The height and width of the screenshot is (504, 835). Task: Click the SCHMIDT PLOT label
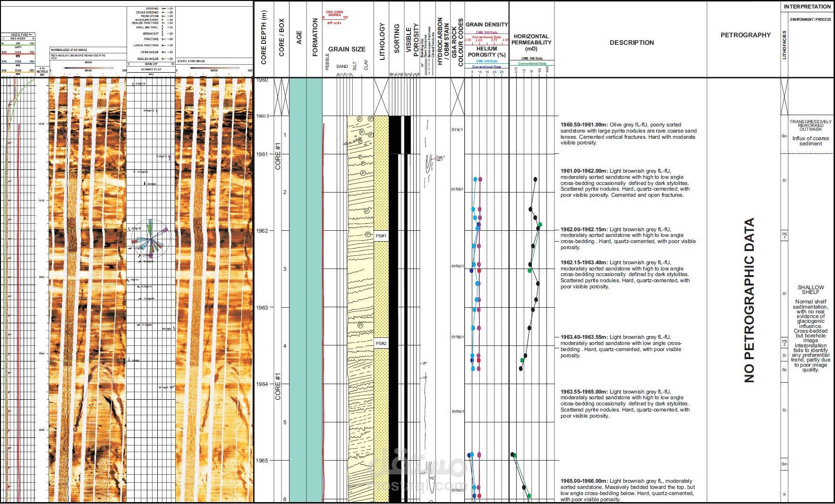151,69
